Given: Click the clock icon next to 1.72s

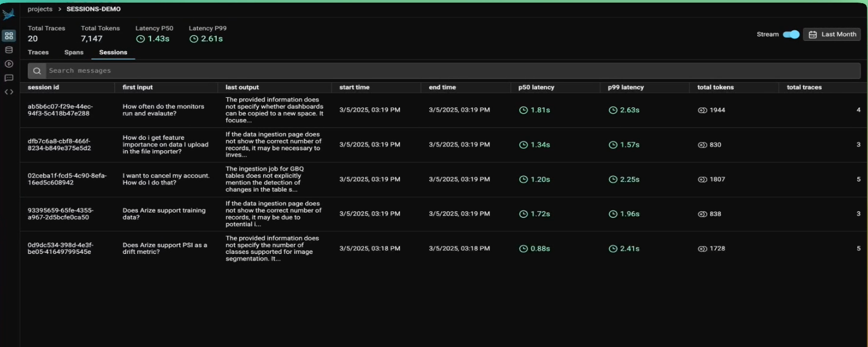Looking at the screenshot, I should [523, 214].
